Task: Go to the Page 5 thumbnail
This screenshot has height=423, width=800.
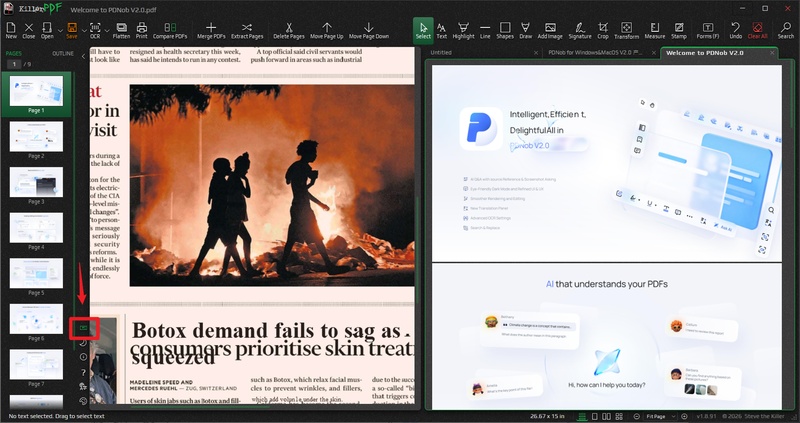Action: coord(36,273)
